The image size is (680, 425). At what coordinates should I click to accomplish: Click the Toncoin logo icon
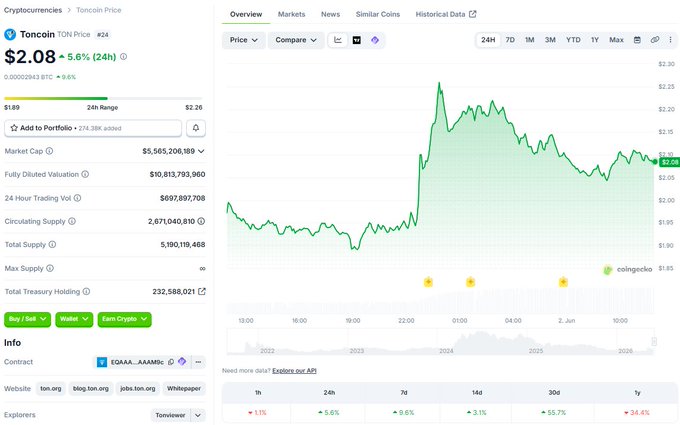10,34
